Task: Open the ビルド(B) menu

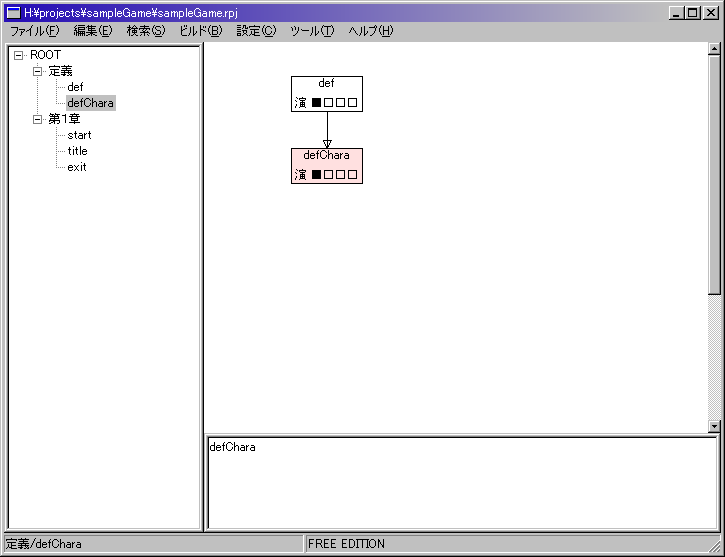Action: (x=201, y=31)
